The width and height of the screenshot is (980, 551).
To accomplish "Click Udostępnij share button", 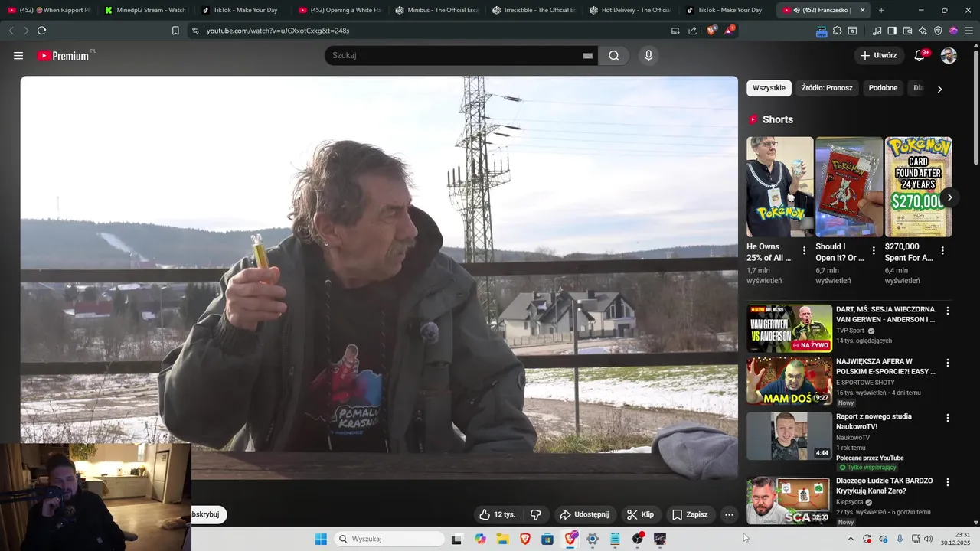I will pos(584,514).
